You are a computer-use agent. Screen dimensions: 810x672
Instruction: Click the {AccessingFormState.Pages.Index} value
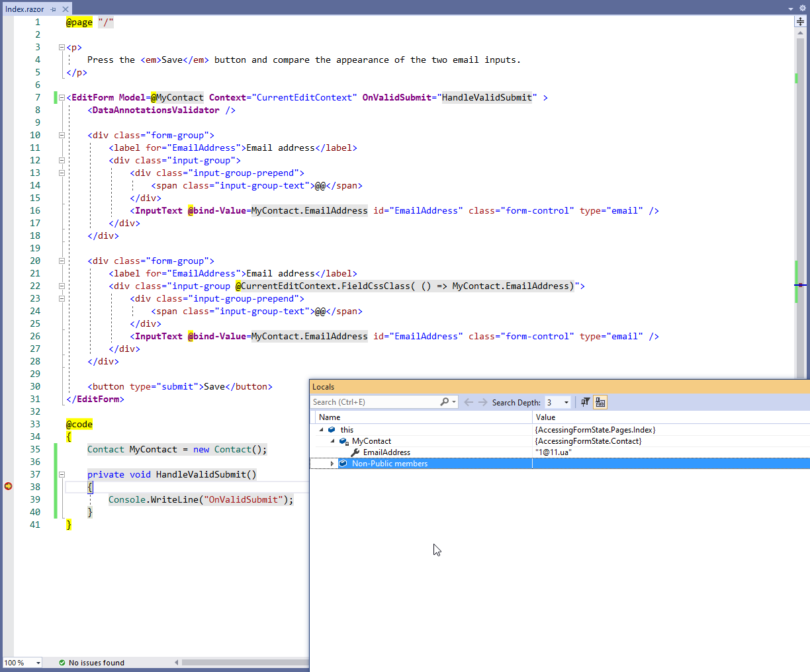(x=595, y=430)
